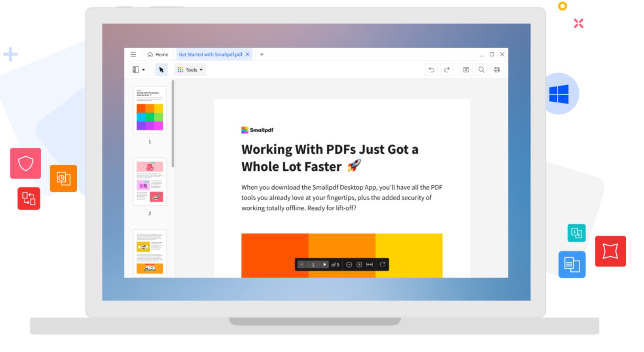The height and width of the screenshot is (352, 644).
Task: Click the orange PowerPoint convert icon
Action: click(x=63, y=178)
